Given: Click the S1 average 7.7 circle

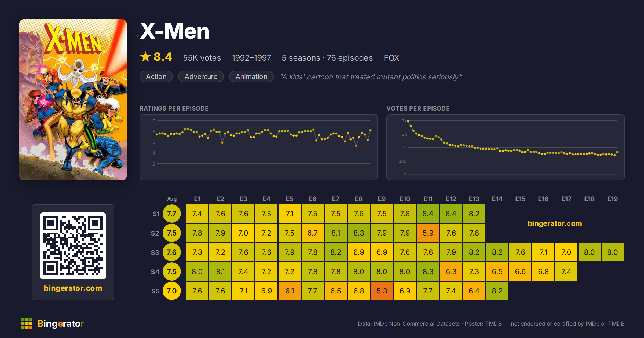Looking at the screenshot, I should point(172,214).
